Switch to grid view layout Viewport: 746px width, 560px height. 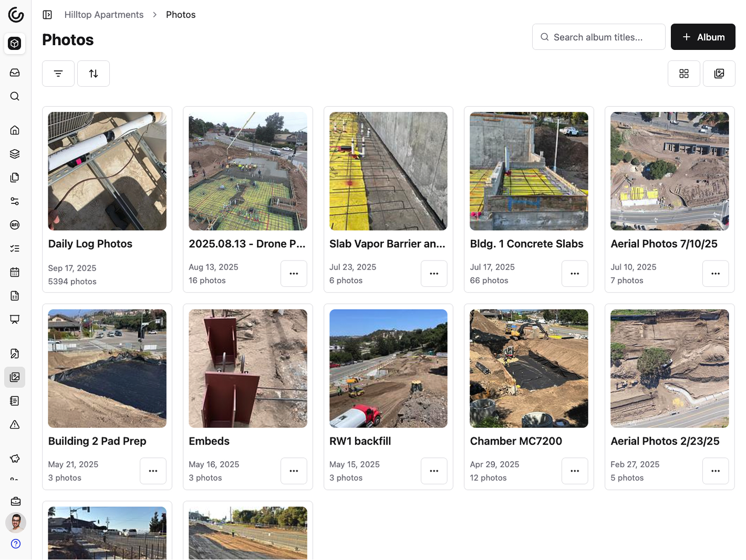tap(684, 74)
